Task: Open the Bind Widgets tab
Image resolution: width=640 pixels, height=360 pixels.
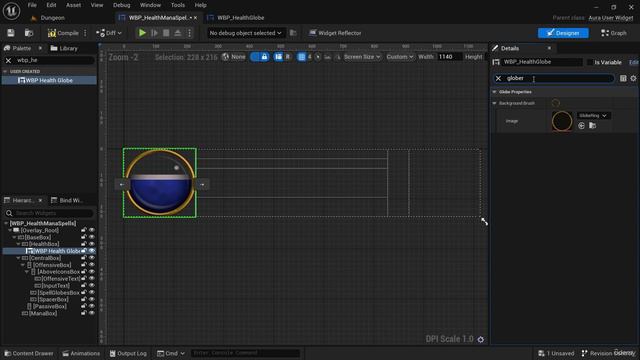Action: [67, 200]
